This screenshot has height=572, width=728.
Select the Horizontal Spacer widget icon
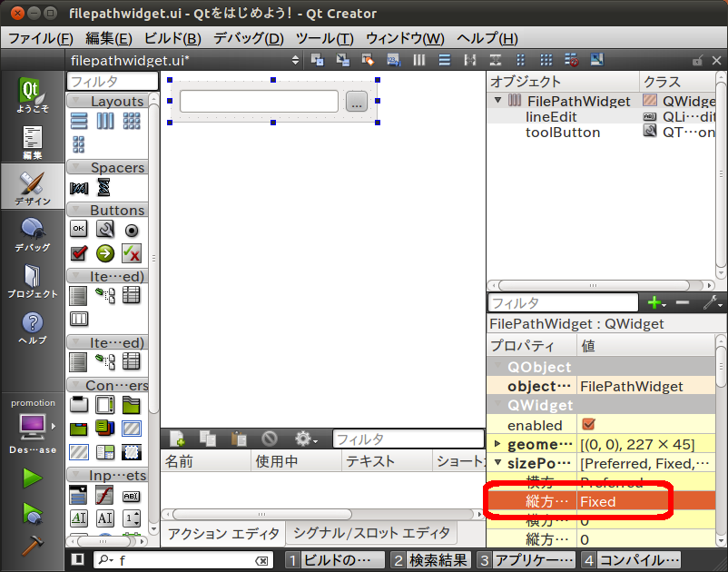coord(79,187)
